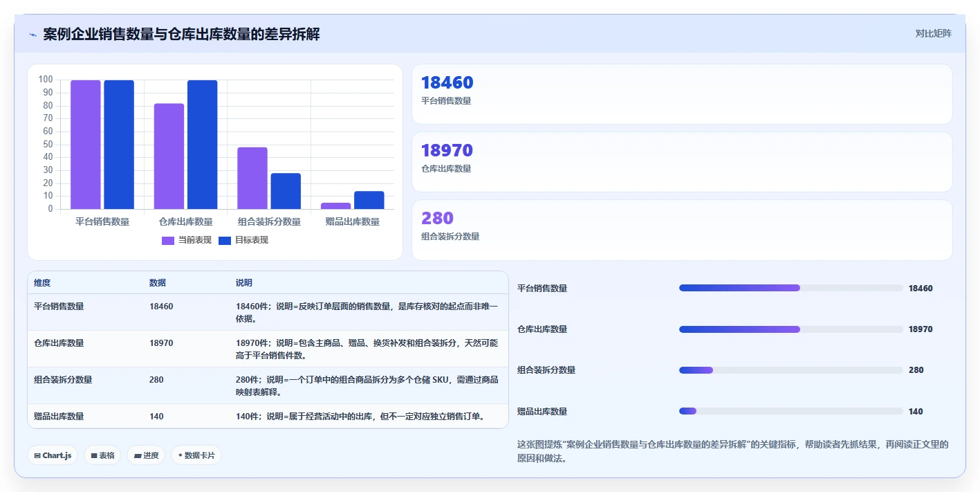Click the 280 value beside the progress bar
The height and width of the screenshot is (492, 980).
pos(916,370)
